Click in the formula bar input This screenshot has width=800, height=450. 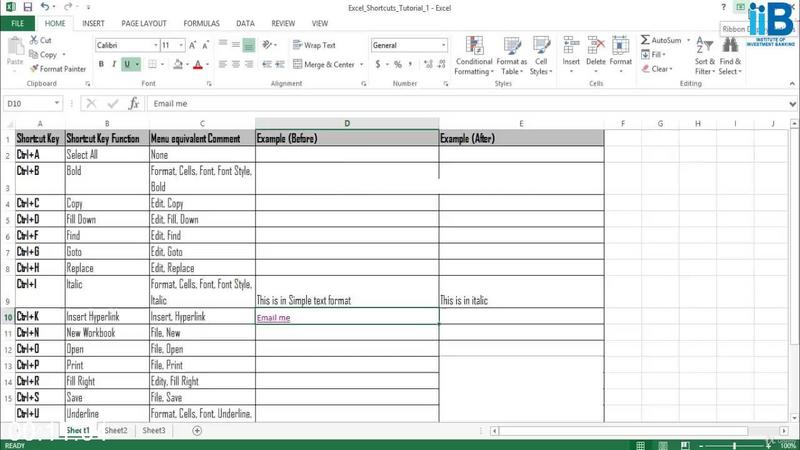click(467, 104)
